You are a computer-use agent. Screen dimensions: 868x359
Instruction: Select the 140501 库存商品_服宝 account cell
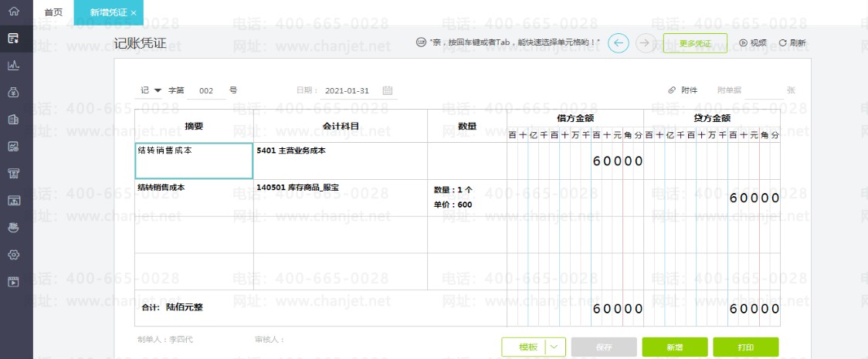341,198
